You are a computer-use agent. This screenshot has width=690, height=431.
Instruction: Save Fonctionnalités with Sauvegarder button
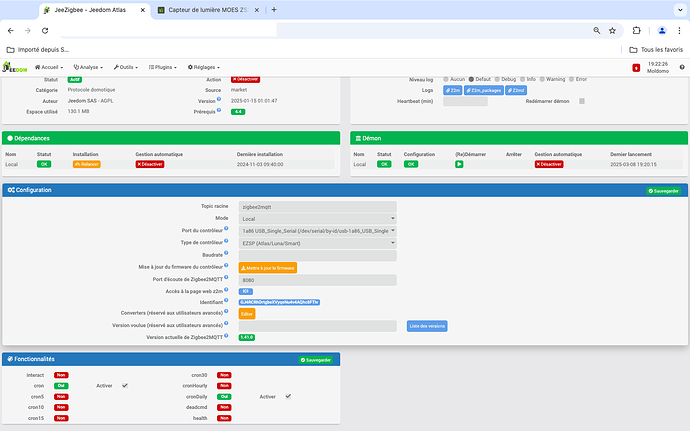click(x=316, y=360)
